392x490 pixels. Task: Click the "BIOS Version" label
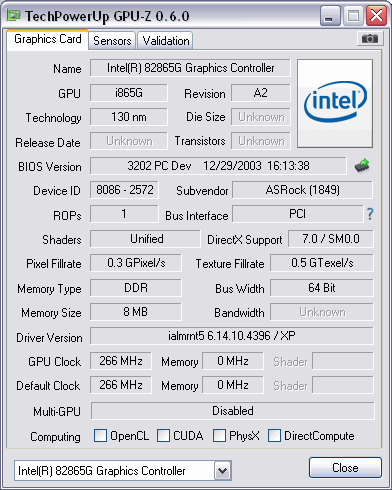[50, 167]
